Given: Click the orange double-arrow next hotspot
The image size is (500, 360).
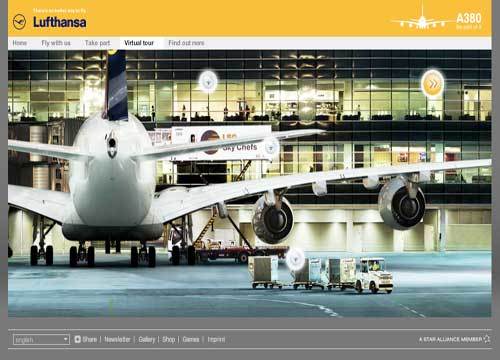Looking at the screenshot, I should [x=432, y=84].
